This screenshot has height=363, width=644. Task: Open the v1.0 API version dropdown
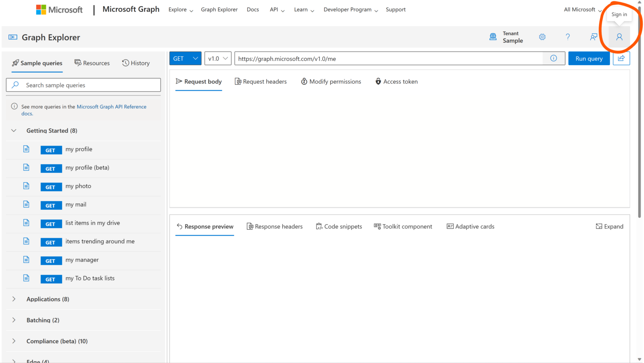[x=218, y=58]
